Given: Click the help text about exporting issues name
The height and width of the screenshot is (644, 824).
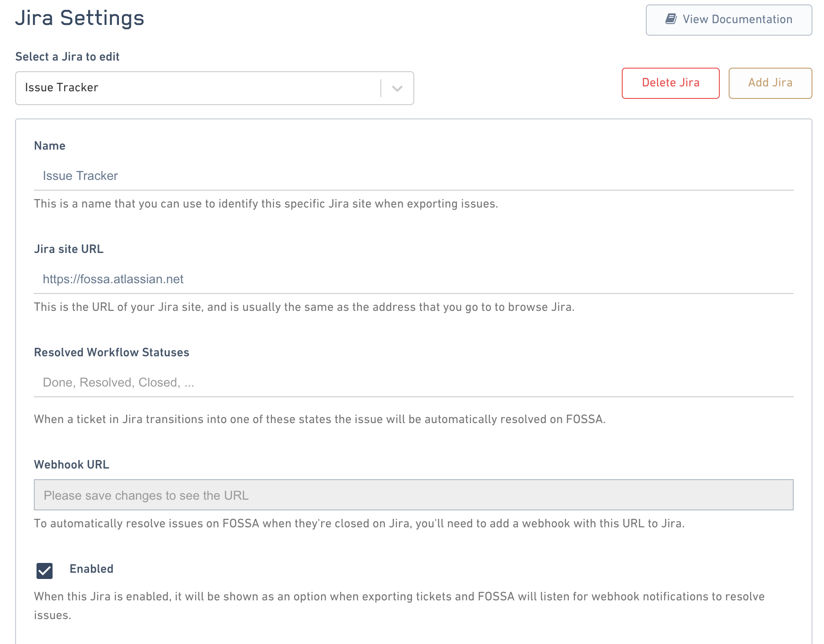Looking at the screenshot, I should coord(266,204).
